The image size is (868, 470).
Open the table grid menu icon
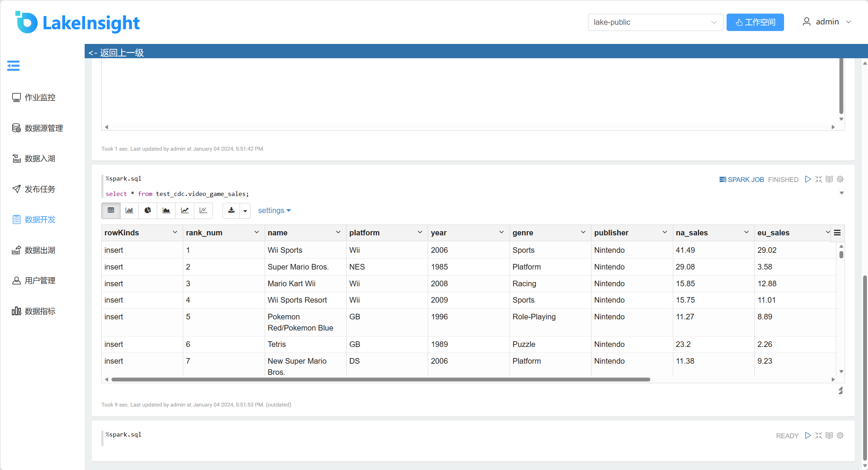click(x=837, y=233)
